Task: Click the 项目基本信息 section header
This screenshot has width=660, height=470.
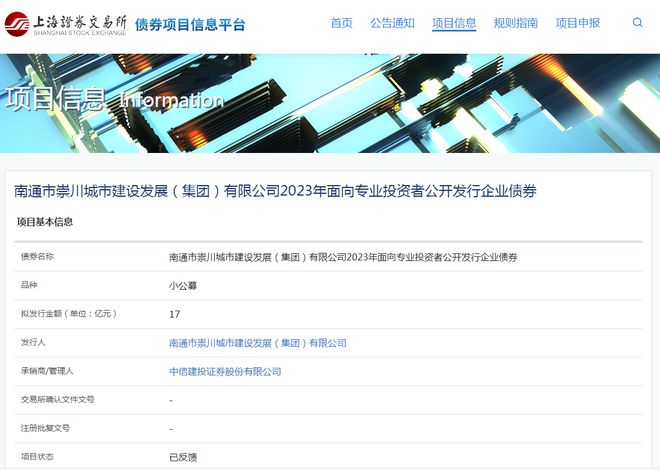Action: [44, 222]
